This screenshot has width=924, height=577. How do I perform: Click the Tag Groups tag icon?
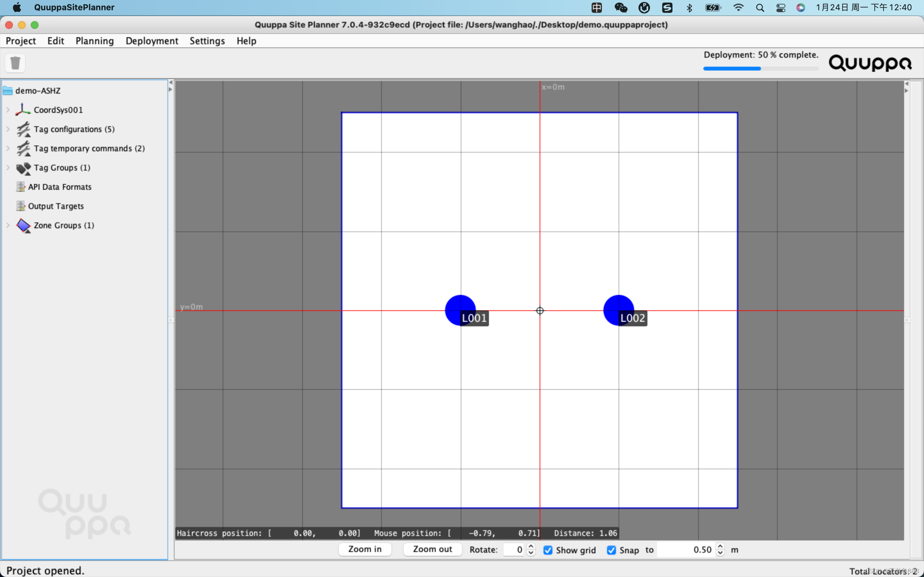click(23, 168)
